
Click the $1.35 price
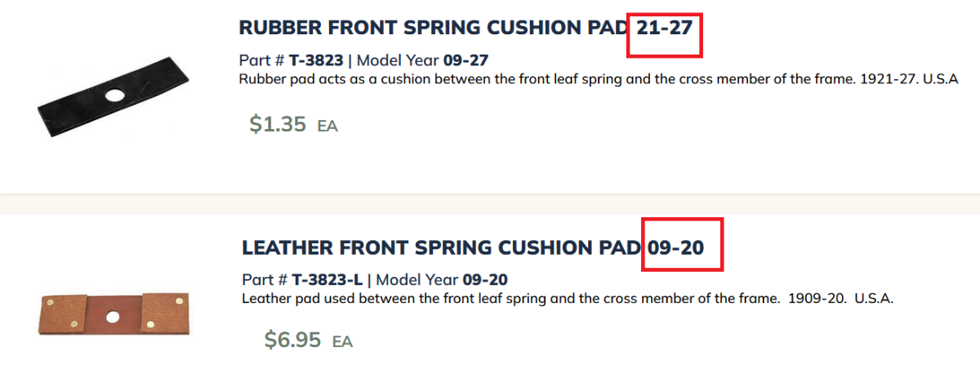click(x=278, y=124)
